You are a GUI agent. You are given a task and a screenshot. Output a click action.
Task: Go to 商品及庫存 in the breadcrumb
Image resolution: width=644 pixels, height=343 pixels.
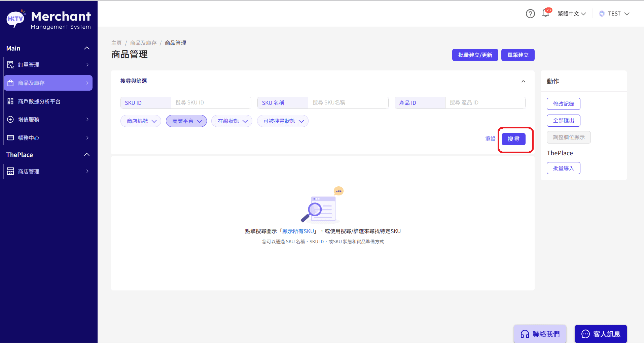(x=143, y=43)
